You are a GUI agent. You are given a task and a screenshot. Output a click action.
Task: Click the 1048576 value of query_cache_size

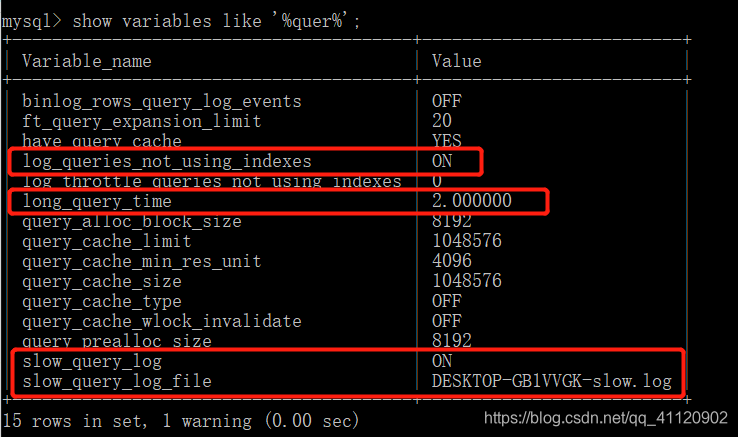tap(466, 281)
